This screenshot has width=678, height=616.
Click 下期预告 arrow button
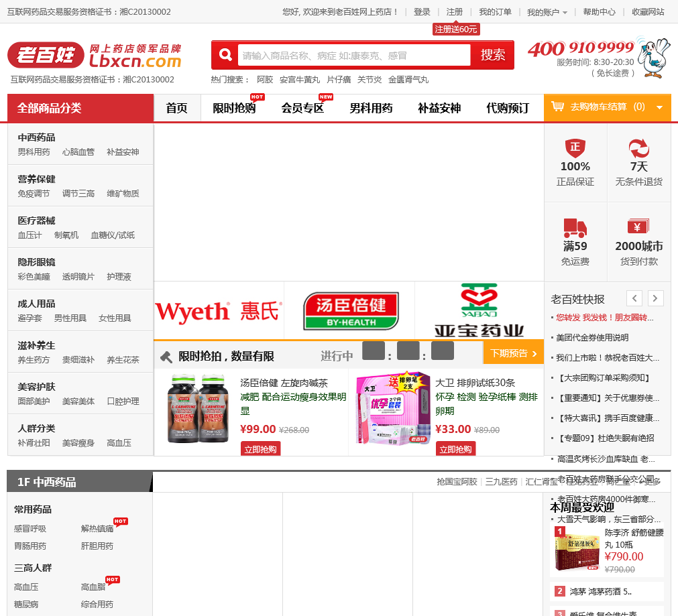coord(513,353)
